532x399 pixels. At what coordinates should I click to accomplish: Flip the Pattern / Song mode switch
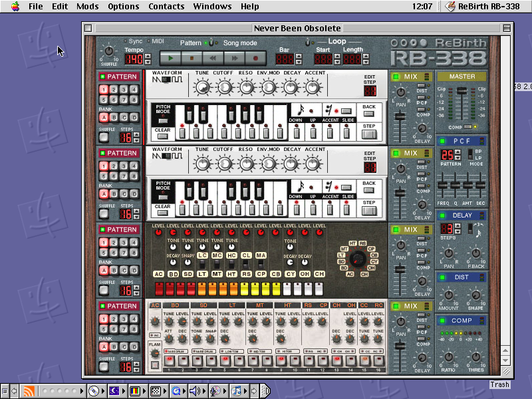[211, 43]
